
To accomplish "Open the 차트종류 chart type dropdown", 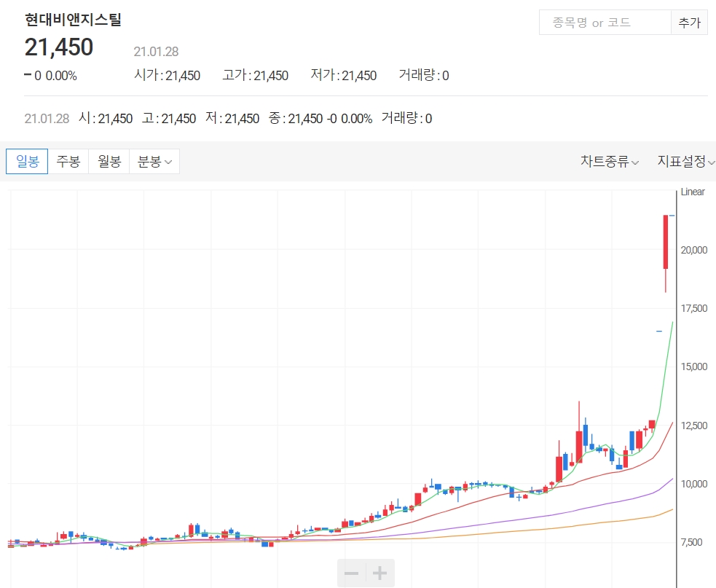I will tap(610, 161).
